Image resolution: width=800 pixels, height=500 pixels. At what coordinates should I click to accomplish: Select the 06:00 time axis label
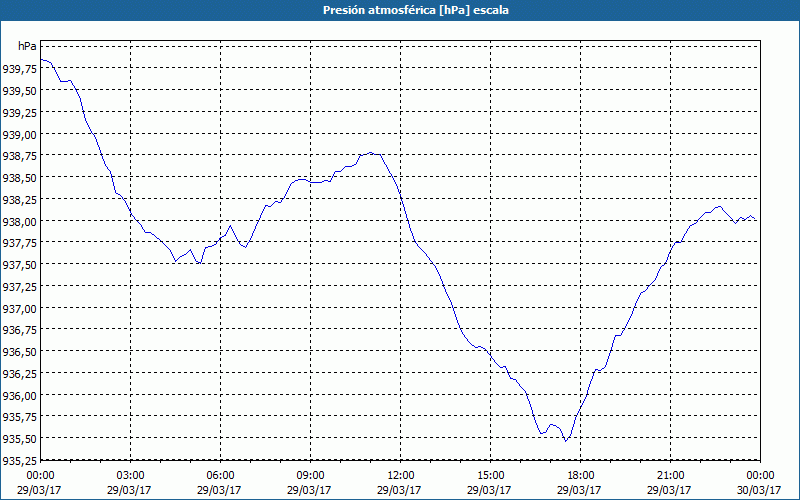coord(220,476)
